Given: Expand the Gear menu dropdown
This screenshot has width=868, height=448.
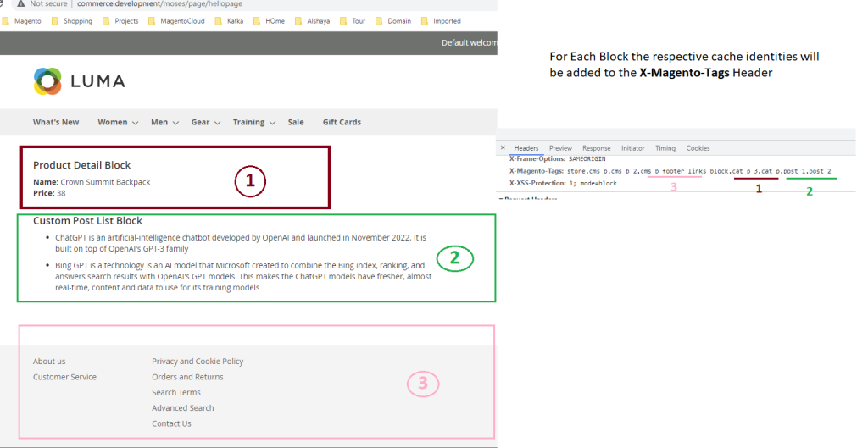Looking at the screenshot, I should pyautogui.click(x=205, y=122).
